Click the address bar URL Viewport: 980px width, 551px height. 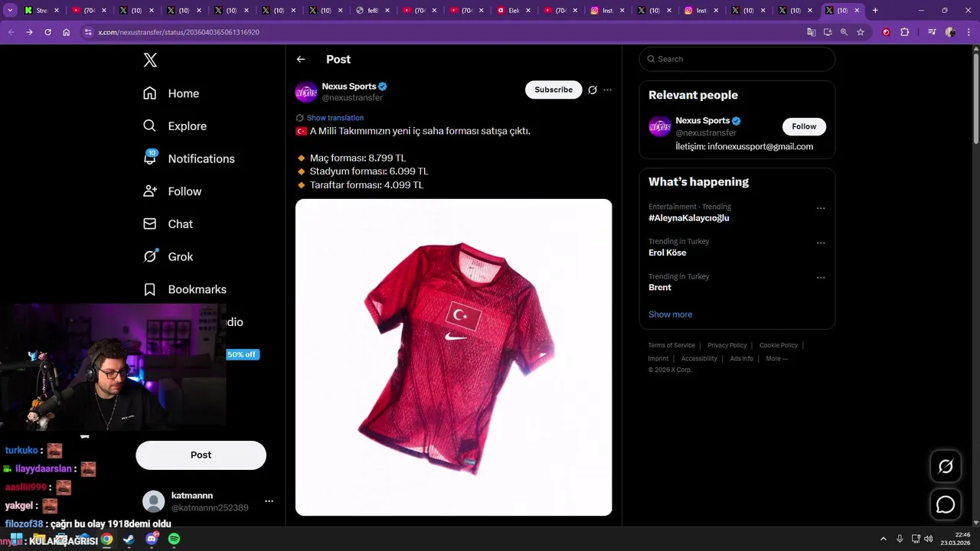178,32
